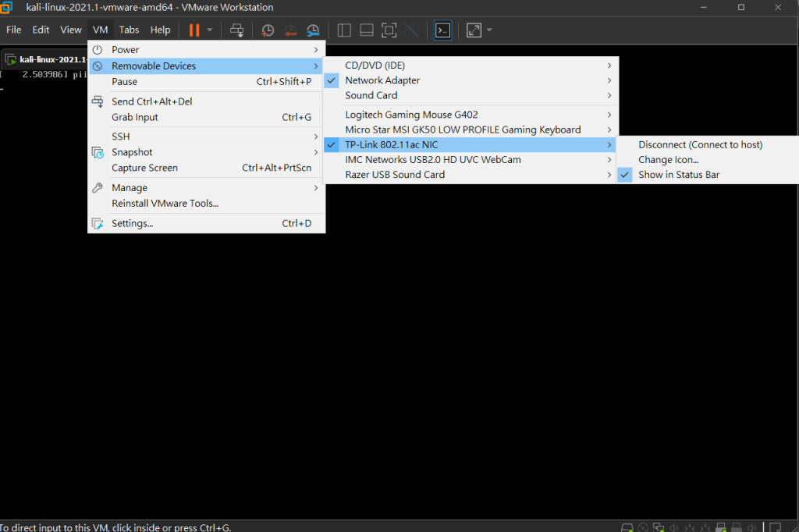The width and height of the screenshot is (799, 532).
Task: Toggle the thumbnail bar toolbar icon
Action: coord(367,30)
